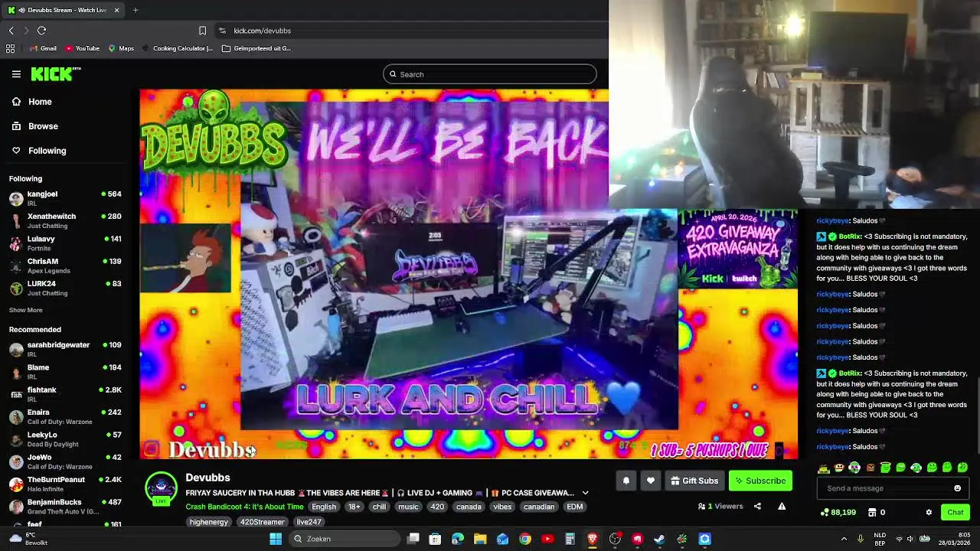The height and width of the screenshot is (551, 980).
Task: Open the Maps bookmark
Action: 121,48
